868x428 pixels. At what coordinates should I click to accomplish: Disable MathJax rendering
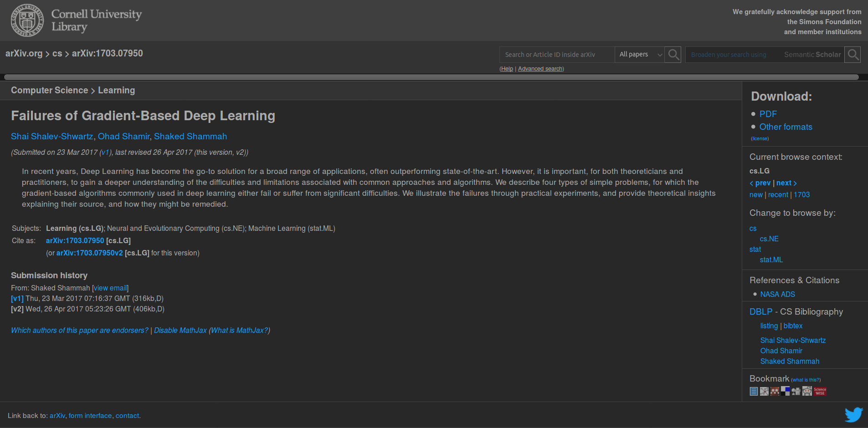click(x=180, y=330)
